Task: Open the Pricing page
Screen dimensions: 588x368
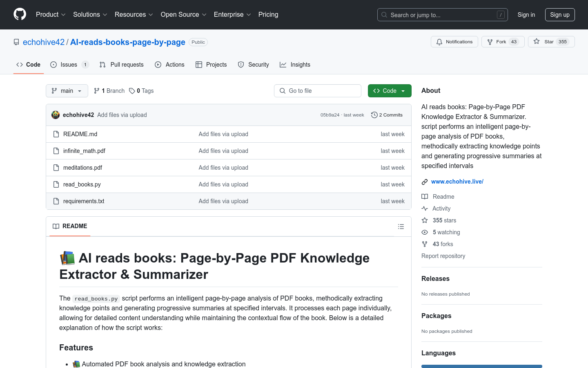Action: pyautogui.click(x=268, y=14)
